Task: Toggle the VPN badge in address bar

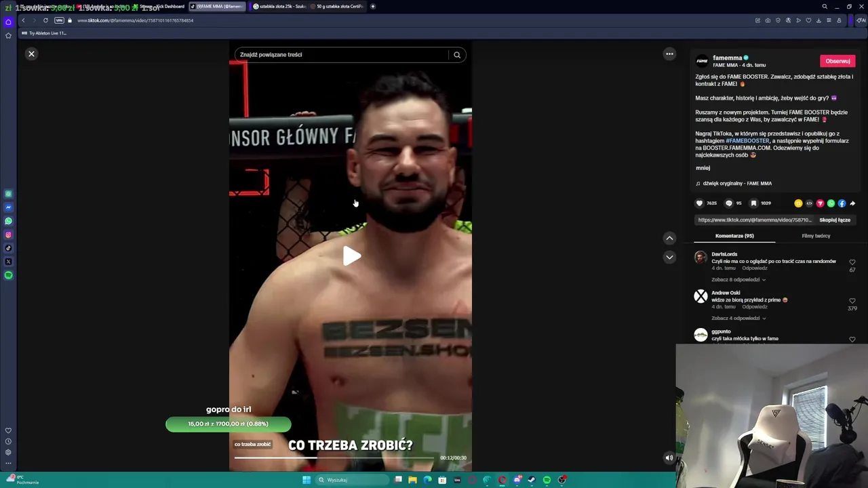Action: [x=59, y=20]
